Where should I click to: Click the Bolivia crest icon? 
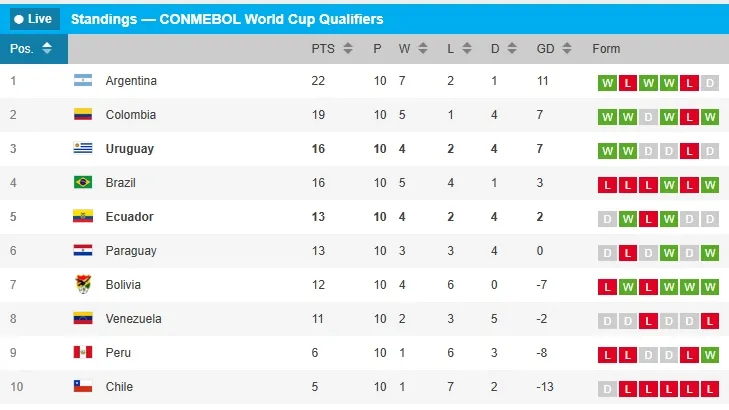[x=83, y=285]
